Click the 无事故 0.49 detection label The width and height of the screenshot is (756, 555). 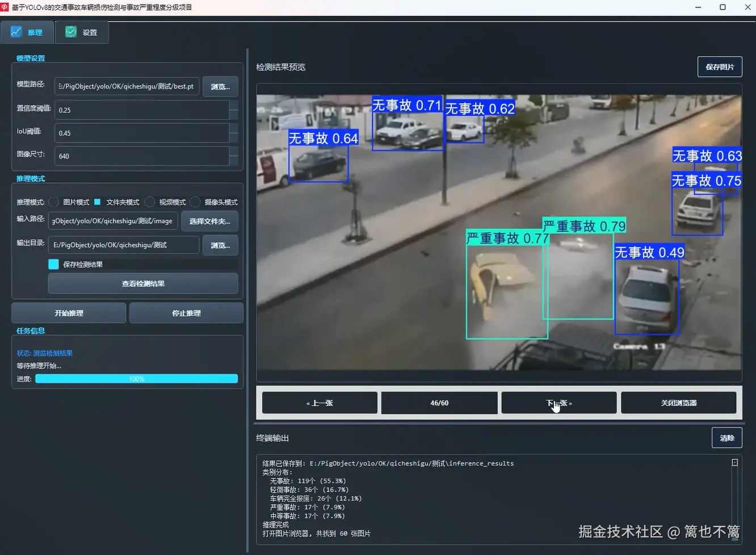pyautogui.click(x=649, y=252)
